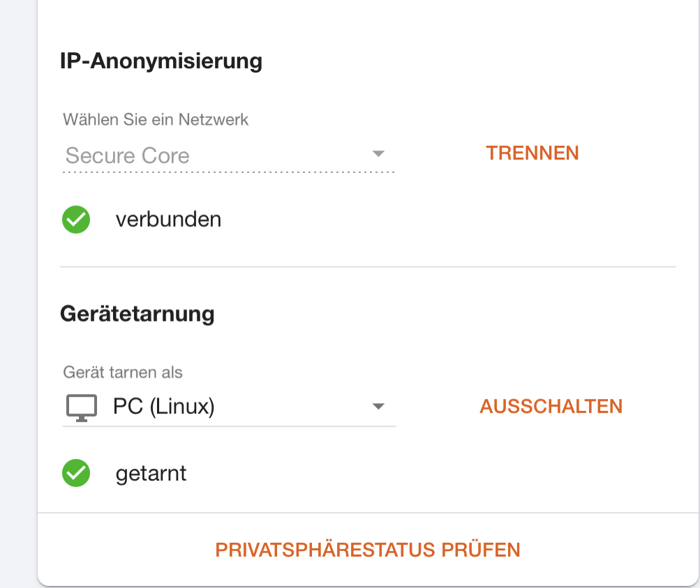Click the PC (Linux) device selection text
The width and height of the screenshot is (700, 588).
pyautogui.click(x=164, y=407)
